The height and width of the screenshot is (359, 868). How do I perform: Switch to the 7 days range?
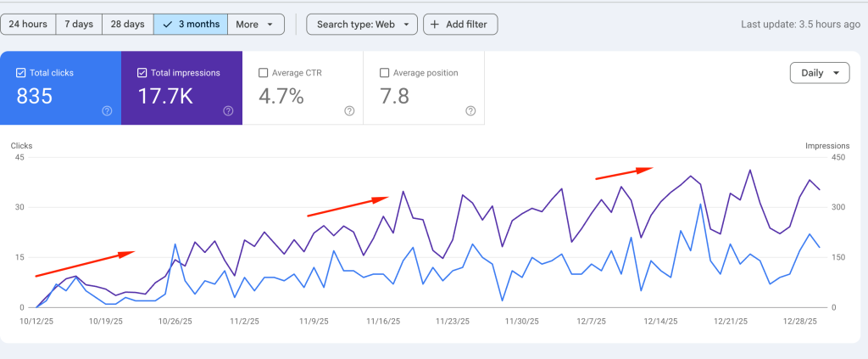tap(78, 25)
